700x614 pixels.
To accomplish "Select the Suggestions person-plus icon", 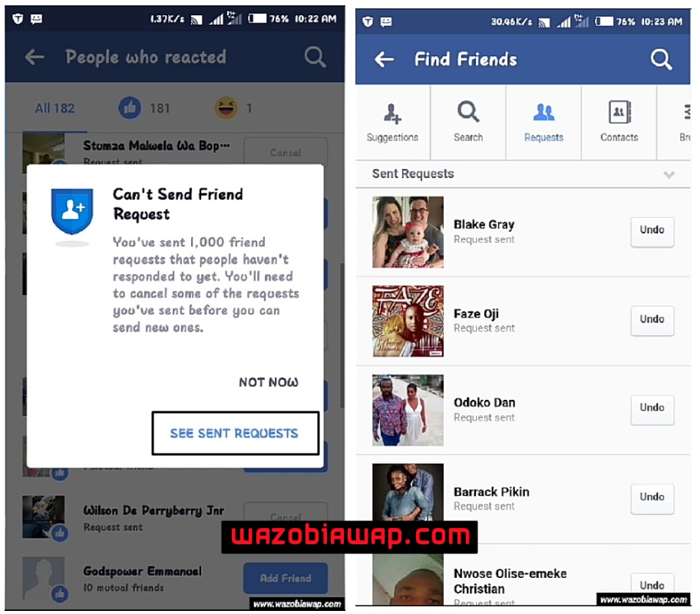I will click(x=392, y=113).
